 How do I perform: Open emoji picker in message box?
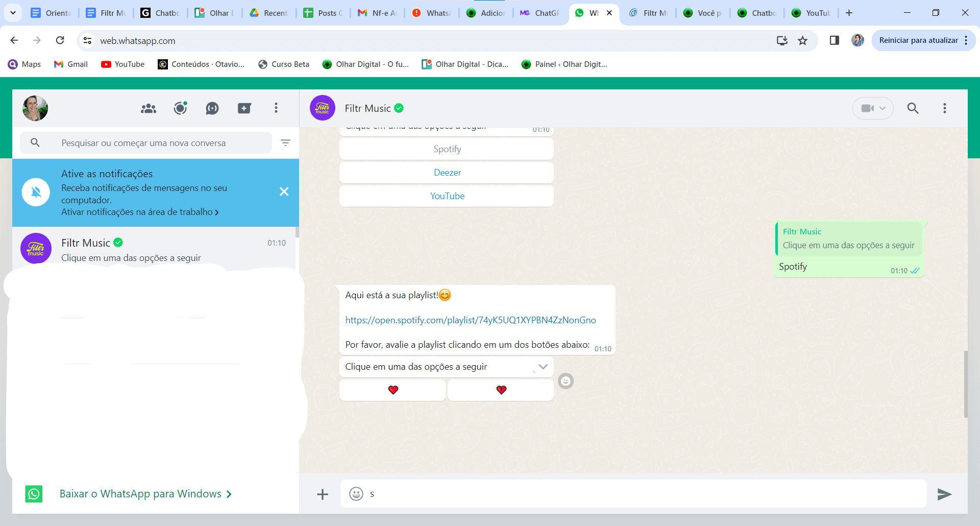pos(356,494)
